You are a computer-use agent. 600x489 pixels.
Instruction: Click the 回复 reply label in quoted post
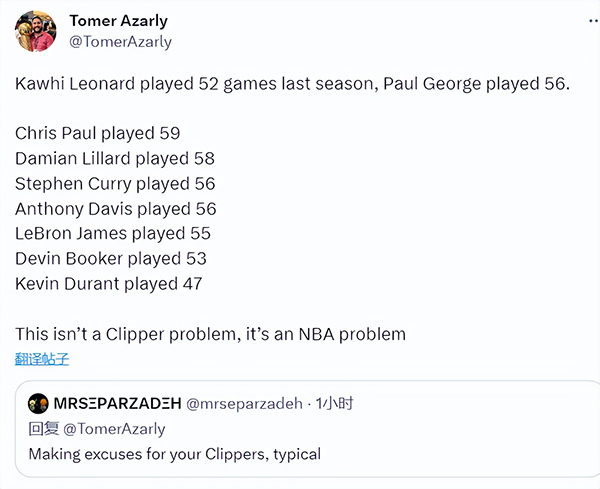(x=44, y=429)
